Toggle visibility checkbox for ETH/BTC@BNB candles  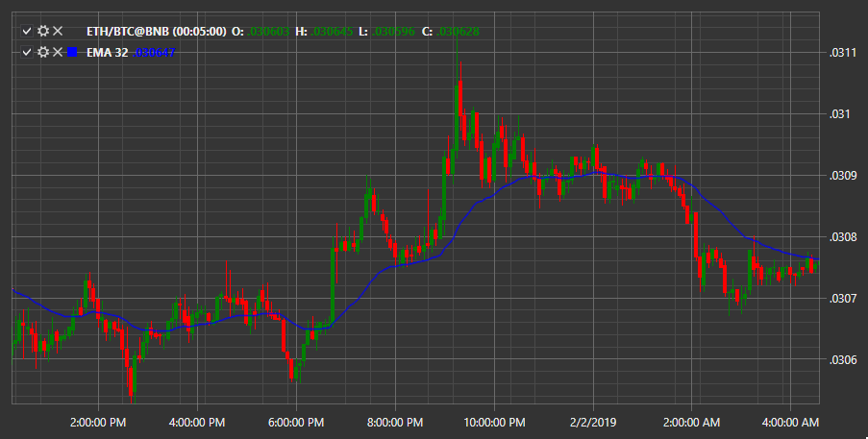pos(27,31)
